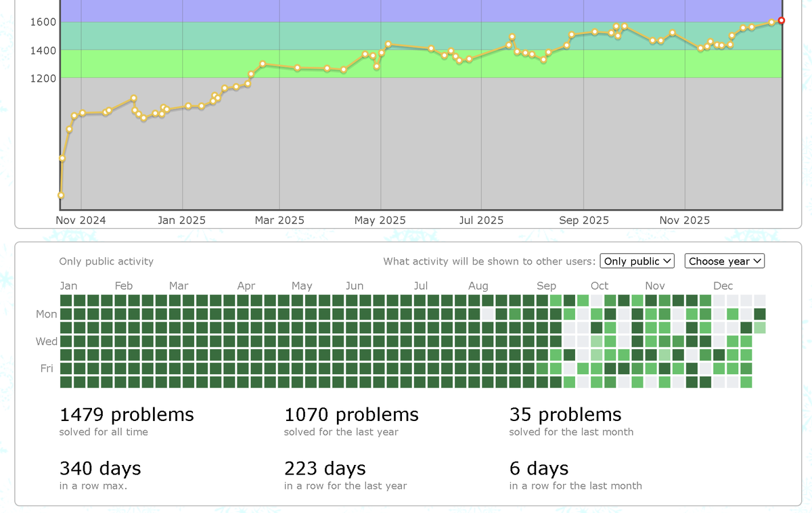Screen dimensions: 812x513
Task: Click the 'Aug' month label on heatmap
Action: pyautogui.click(x=478, y=286)
